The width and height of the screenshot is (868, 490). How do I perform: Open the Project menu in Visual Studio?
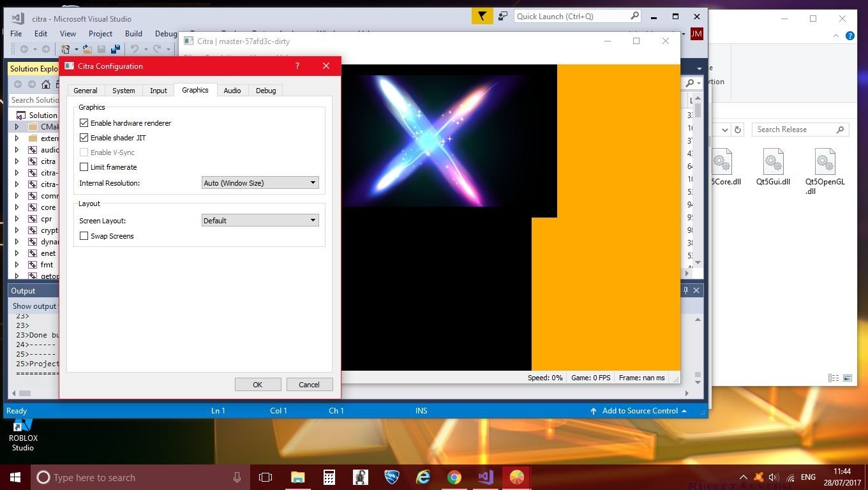point(100,33)
